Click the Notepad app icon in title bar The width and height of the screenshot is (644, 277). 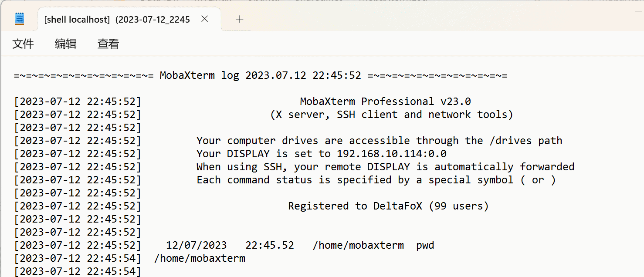20,19
